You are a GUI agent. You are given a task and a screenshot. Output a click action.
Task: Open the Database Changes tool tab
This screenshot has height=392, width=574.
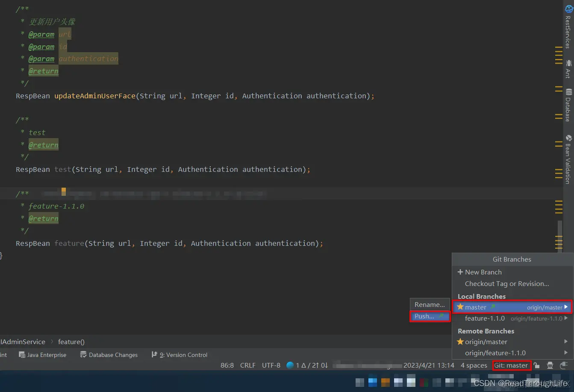(109, 355)
